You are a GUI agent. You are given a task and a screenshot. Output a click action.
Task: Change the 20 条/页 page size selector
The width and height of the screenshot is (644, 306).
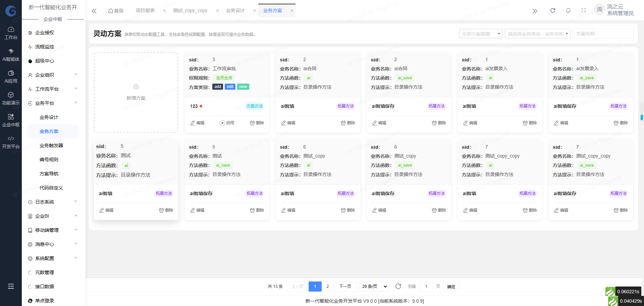point(374,287)
